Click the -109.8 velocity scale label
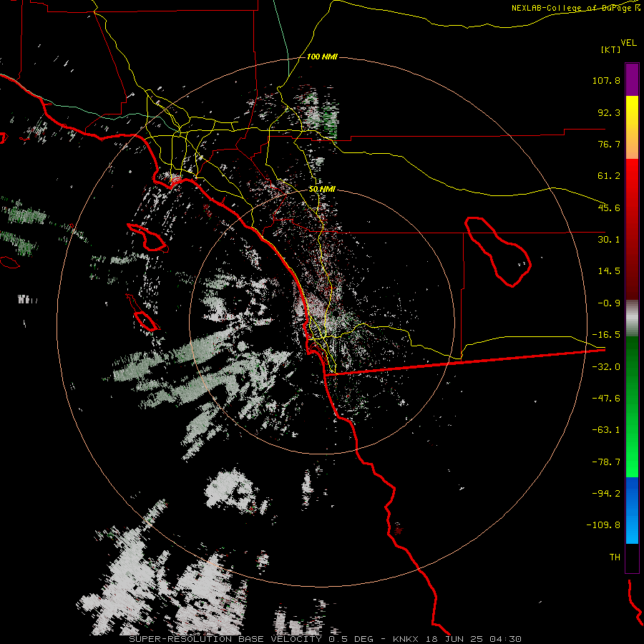The width and height of the screenshot is (644, 644). coord(603,525)
